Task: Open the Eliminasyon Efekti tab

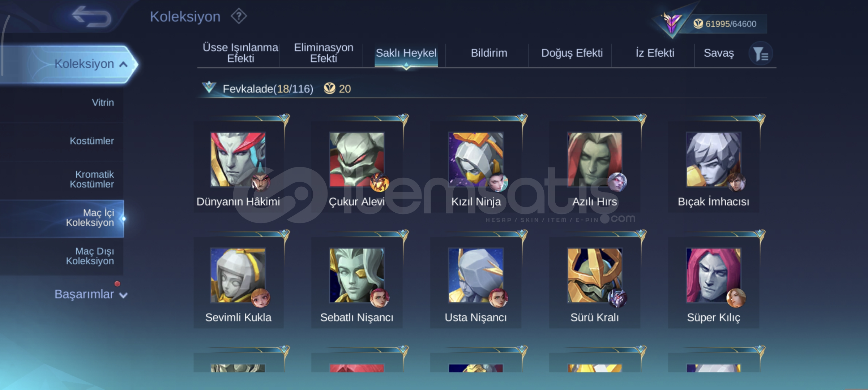Action: point(323,53)
